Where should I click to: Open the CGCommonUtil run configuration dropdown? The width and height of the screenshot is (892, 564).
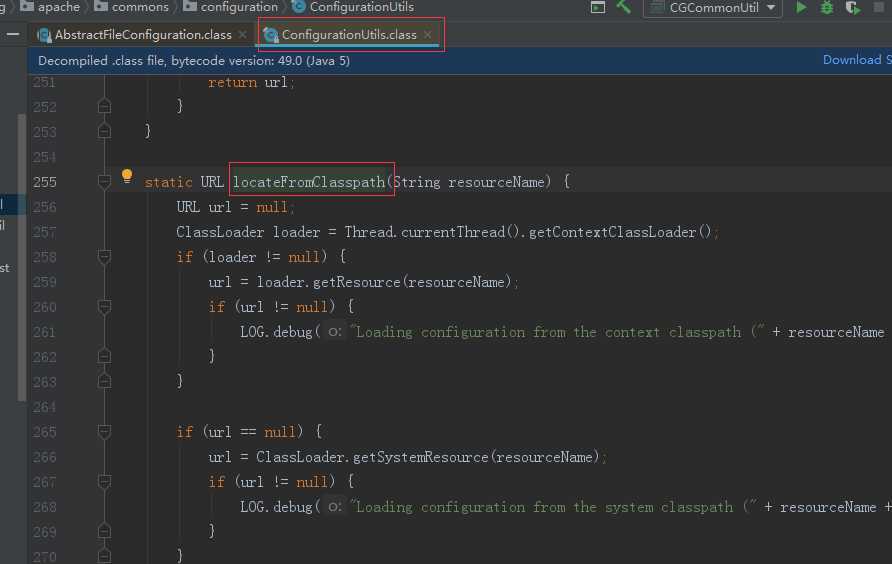pyautogui.click(x=713, y=7)
